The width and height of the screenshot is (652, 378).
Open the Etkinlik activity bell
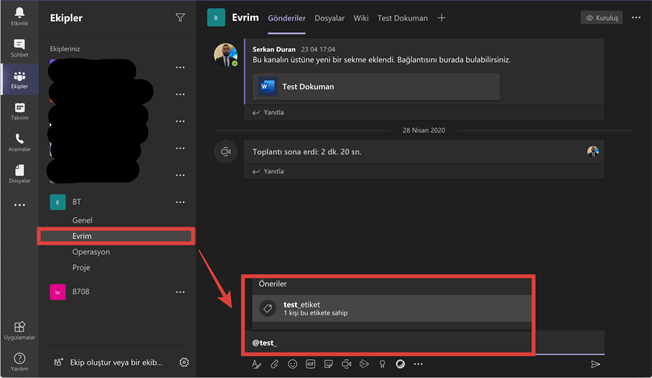(x=20, y=17)
